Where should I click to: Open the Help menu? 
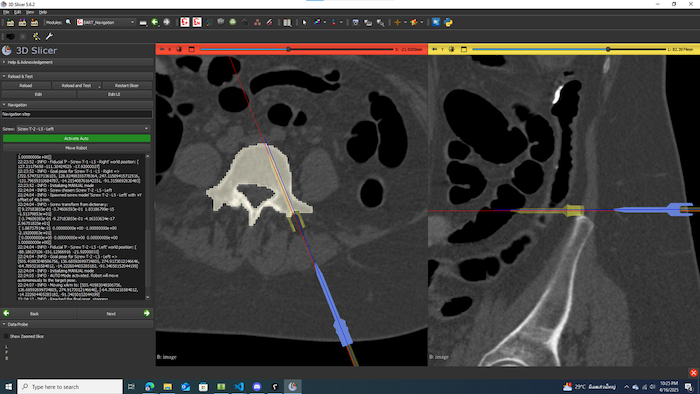pyautogui.click(x=43, y=12)
